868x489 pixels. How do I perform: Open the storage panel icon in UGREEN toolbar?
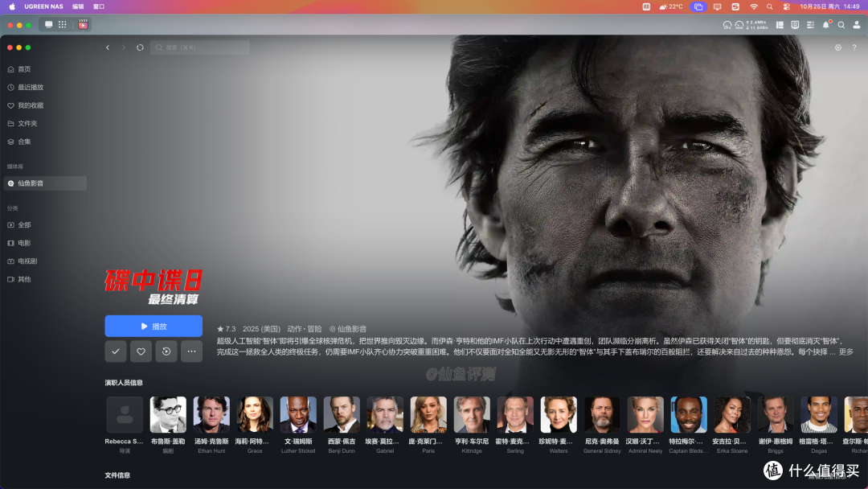click(780, 25)
